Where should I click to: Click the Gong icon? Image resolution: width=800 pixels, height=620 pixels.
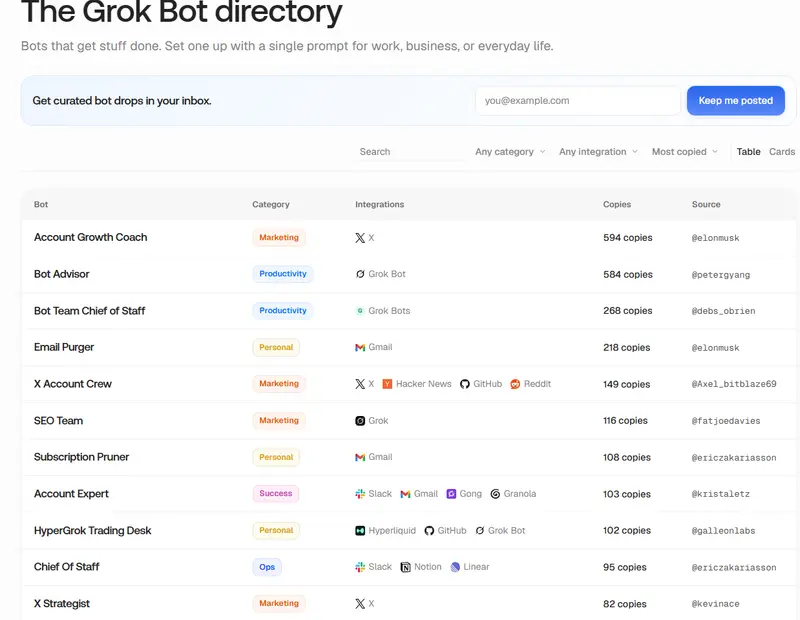451,493
